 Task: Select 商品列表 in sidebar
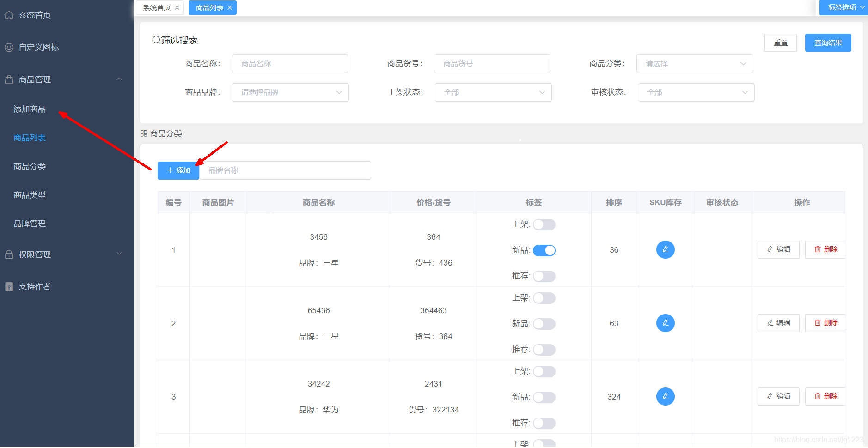(x=30, y=138)
